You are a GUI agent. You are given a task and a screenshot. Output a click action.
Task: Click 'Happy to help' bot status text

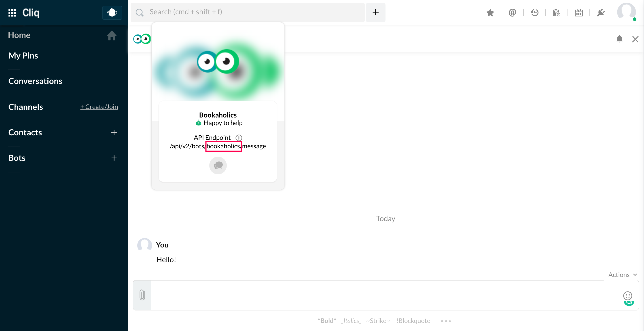[x=223, y=123]
